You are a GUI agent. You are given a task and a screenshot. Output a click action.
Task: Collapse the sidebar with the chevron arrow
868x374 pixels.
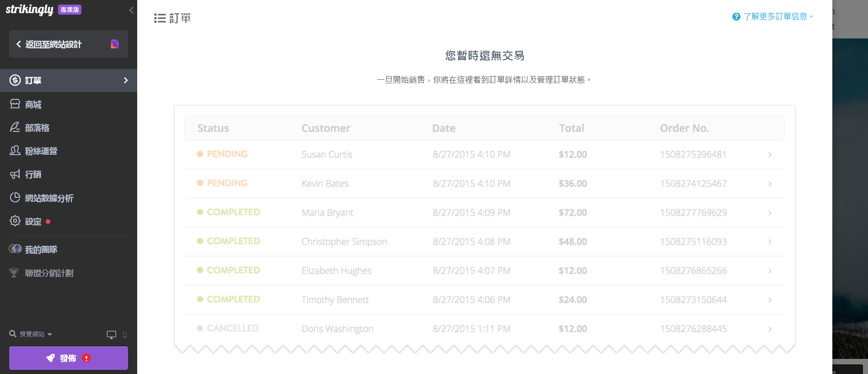(131, 10)
